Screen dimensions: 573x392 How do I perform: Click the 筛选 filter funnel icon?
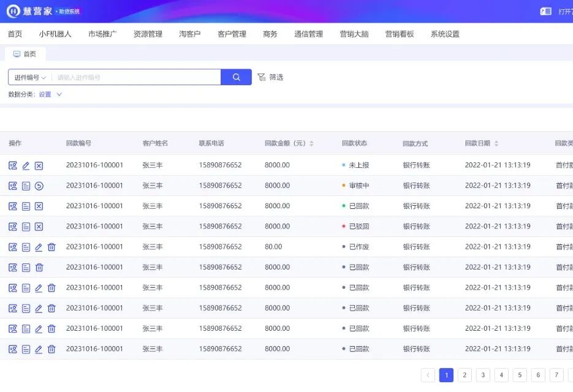point(261,77)
